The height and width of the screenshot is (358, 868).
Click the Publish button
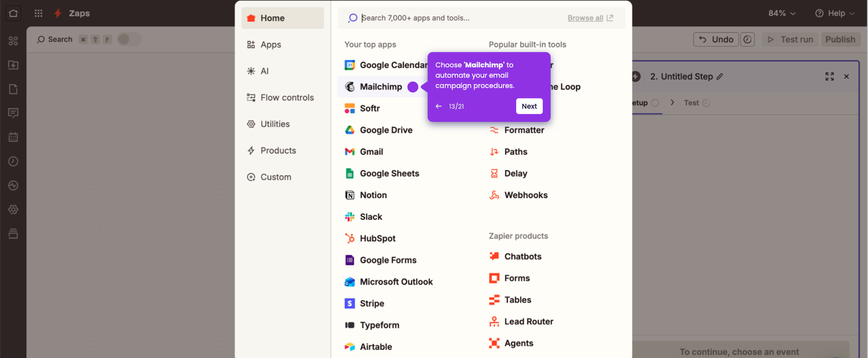pos(840,39)
